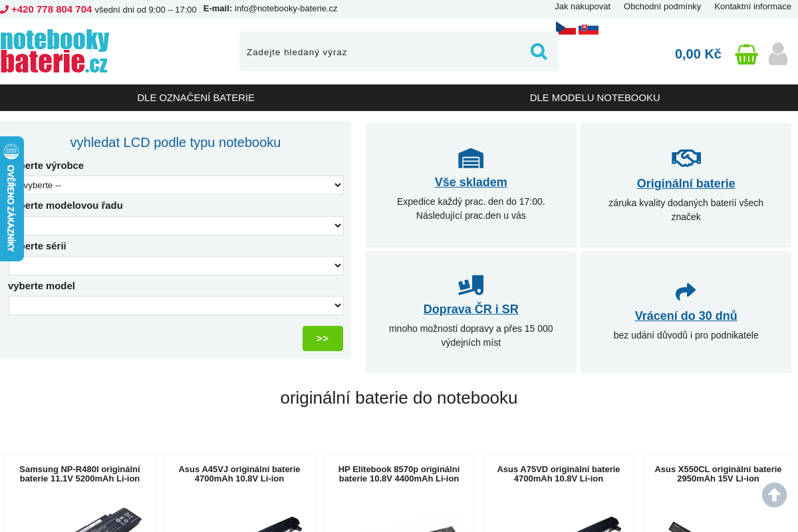This screenshot has height=532, width=798.
Task: Click the return arrow icon above Vrácení
Action: (686, 291)
